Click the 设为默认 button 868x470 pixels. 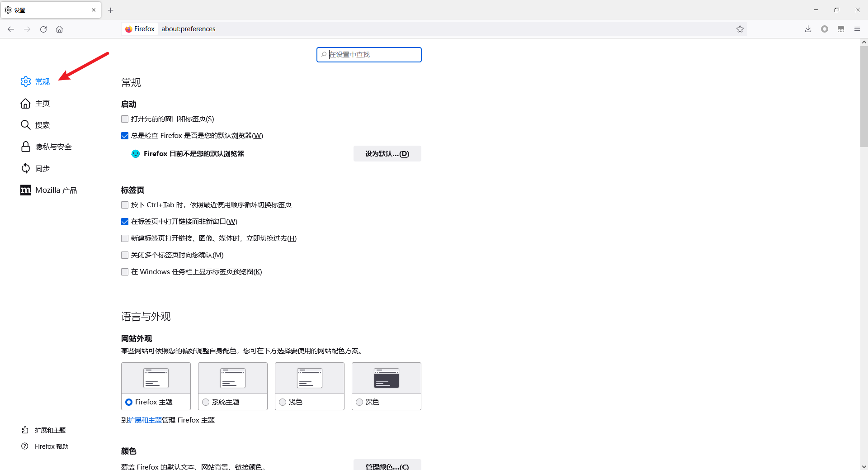coord(387,154)
